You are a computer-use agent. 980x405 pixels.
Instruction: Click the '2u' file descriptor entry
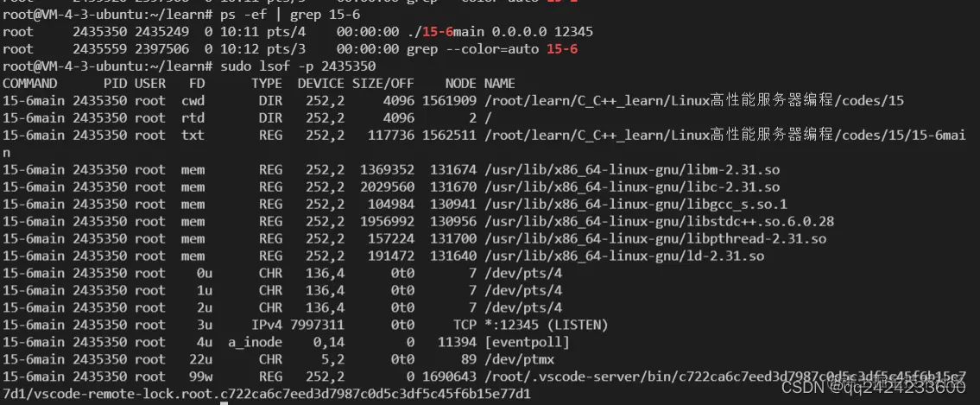205,307
